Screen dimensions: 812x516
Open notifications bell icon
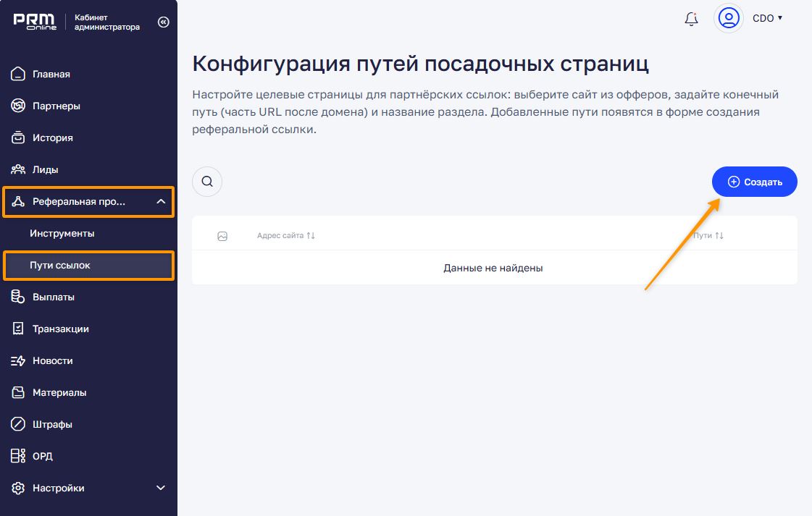coord(691,19)
